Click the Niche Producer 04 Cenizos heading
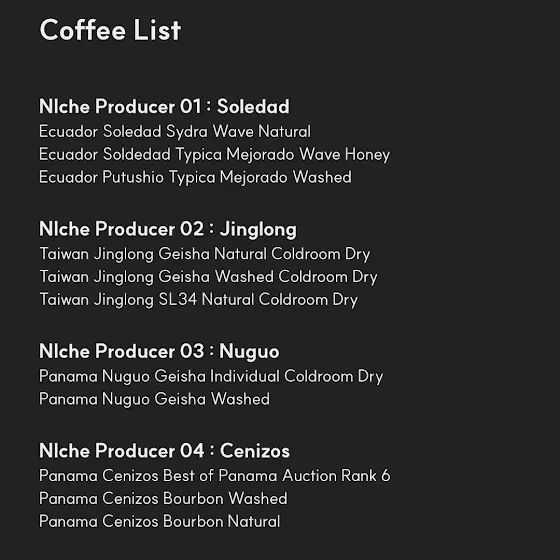The image size is (560, 560). pyautogui.click(x=165, y=451)
